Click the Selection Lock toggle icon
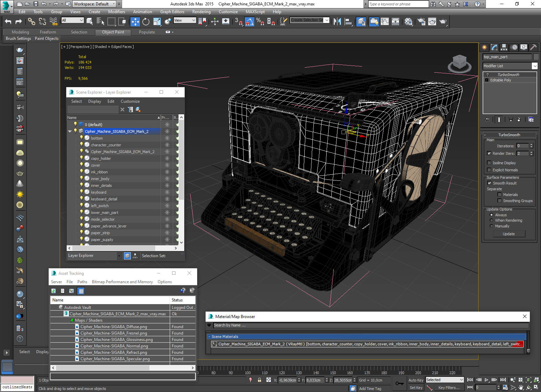This screenshot has width=541, height=392. [259, 380]
